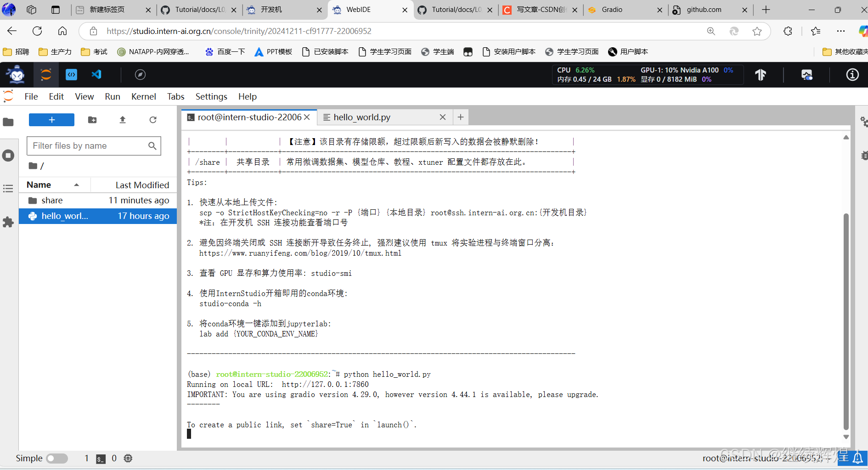Screen dimensions: 868x470
Task: Toggle Simple mode in the status bar
Action: point(57,458)
